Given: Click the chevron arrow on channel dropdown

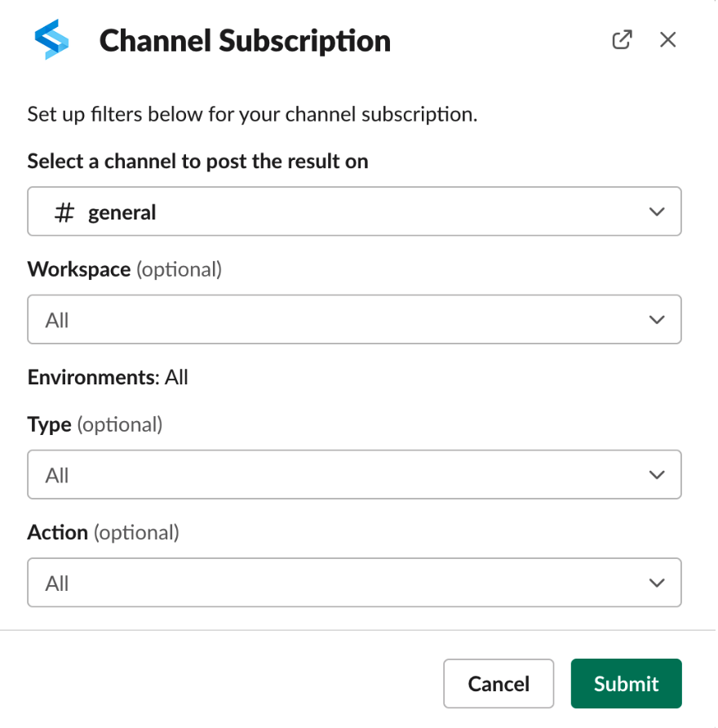Looking at the screenshot, I should [x=657, y=212].
